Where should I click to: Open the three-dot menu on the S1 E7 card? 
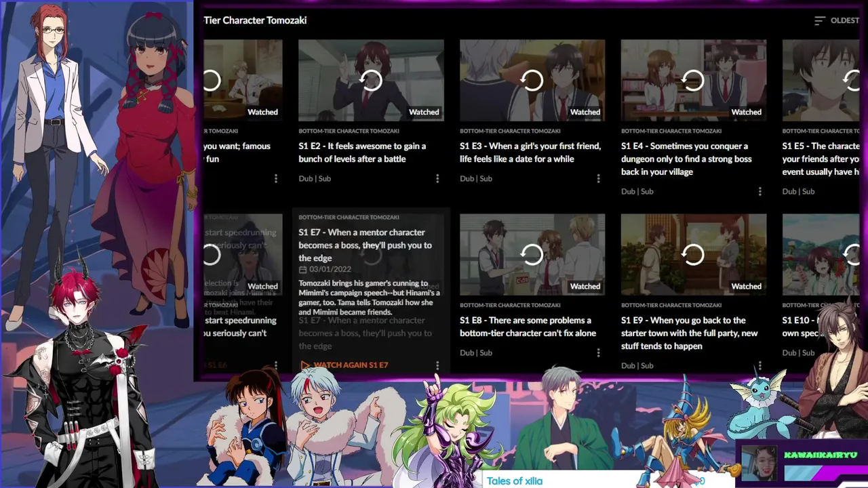tap(437, 365)
